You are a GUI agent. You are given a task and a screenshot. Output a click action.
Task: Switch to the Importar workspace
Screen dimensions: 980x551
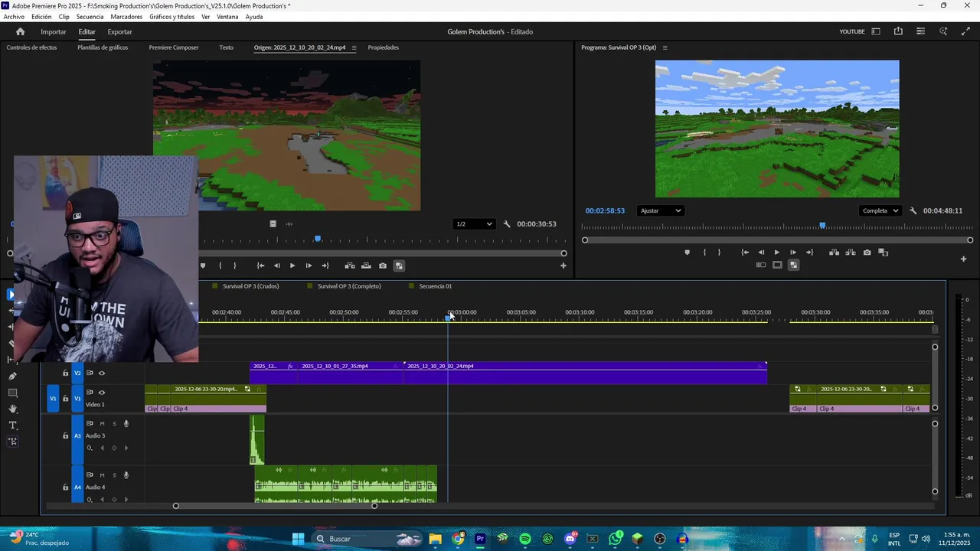click(54, 31)
